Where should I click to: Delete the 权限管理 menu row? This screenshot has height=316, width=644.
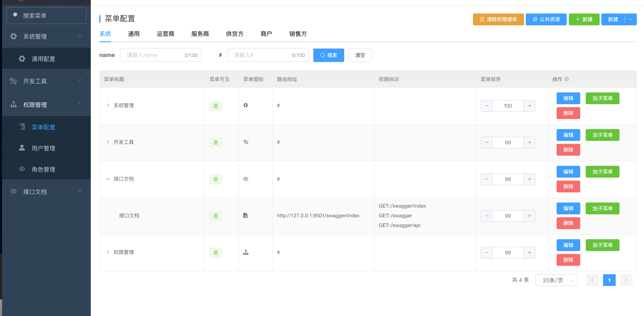click(x=568, y=260)
